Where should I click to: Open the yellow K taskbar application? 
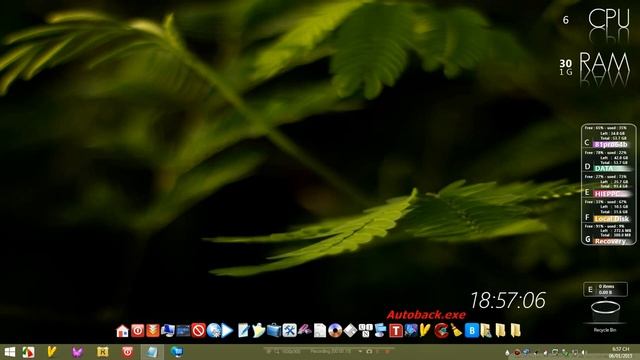coord(102,352)
